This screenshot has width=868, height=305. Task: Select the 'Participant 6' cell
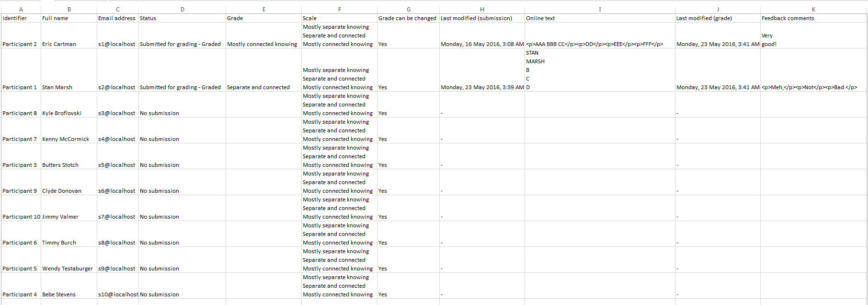[x=21, y=234]
